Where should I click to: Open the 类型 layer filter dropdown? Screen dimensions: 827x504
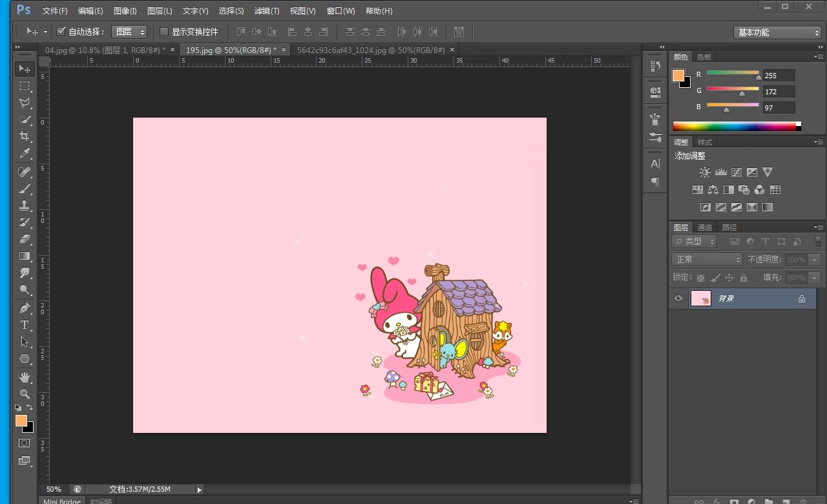(x=695, y=241)
